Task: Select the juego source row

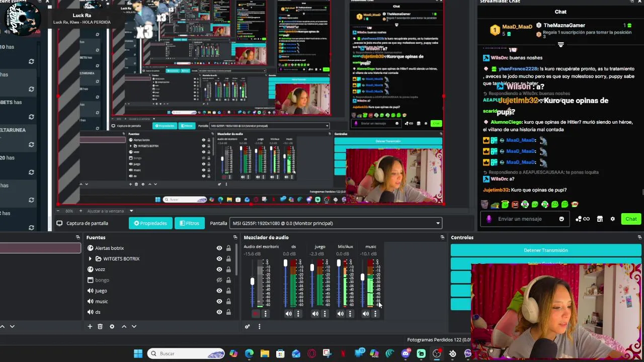Action: 160,291
